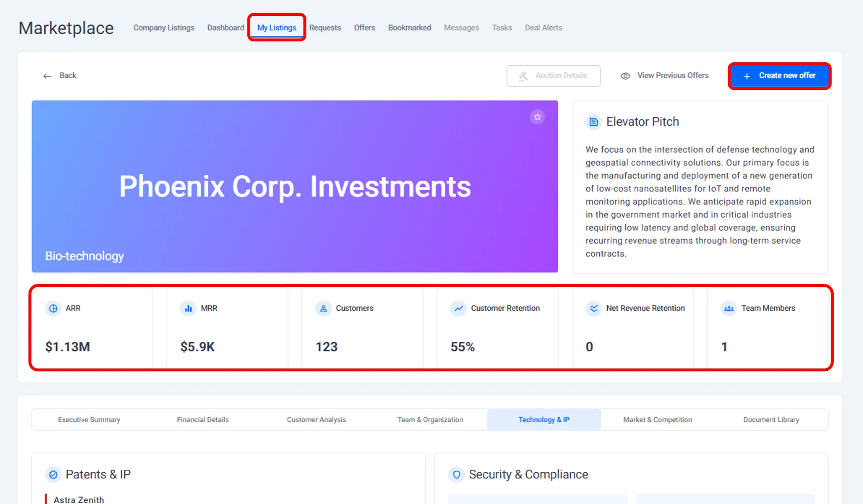863x504 pixels.
Task: Click the Elevator Pitch document icon
Action: [593, 122]
